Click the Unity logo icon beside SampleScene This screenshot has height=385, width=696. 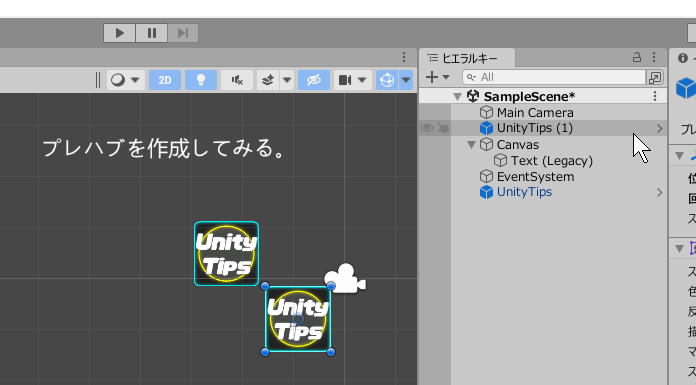473,96
